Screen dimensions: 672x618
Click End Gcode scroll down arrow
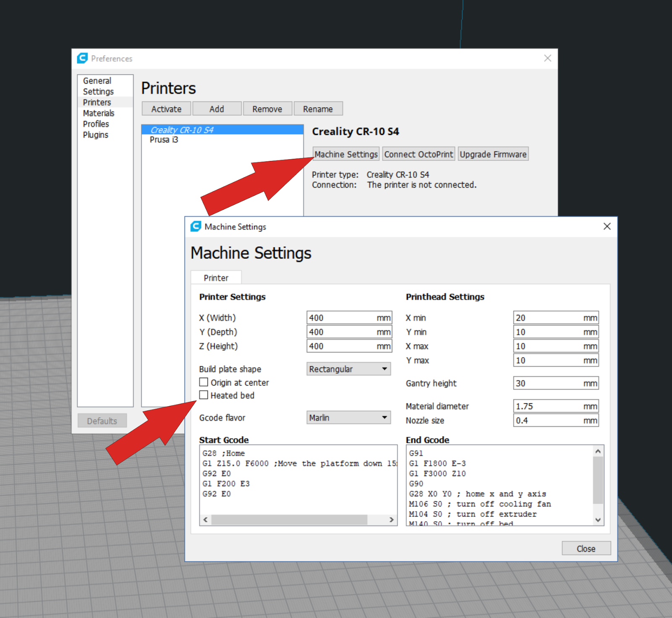click(x=598, y=520)
